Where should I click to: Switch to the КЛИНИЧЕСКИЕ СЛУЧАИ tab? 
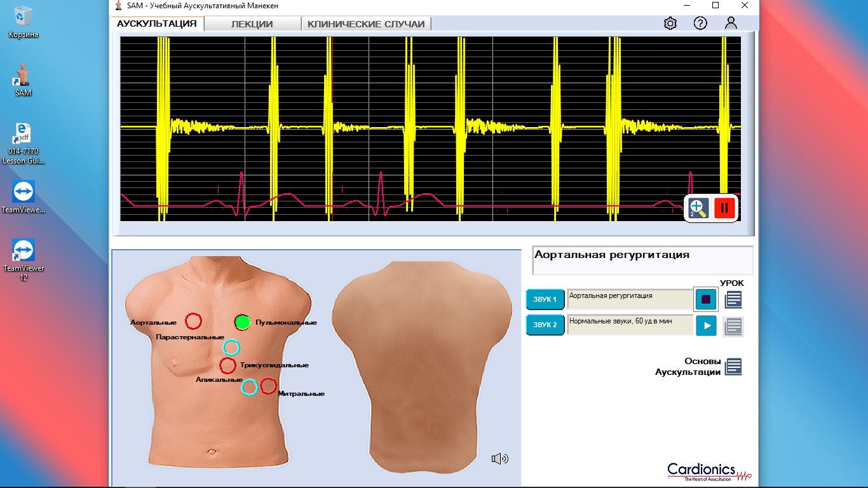pos(366,24)
